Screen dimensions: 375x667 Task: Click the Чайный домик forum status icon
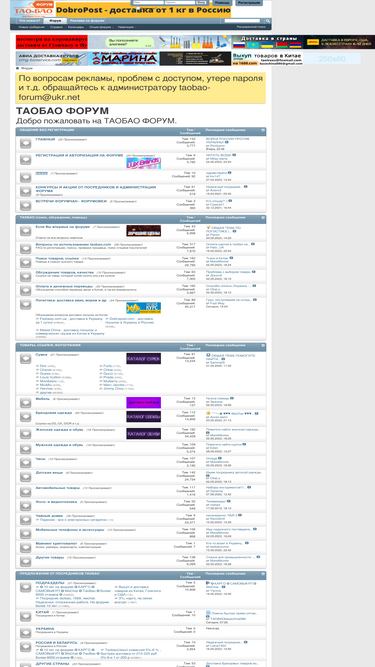click(x=26, y=519)
